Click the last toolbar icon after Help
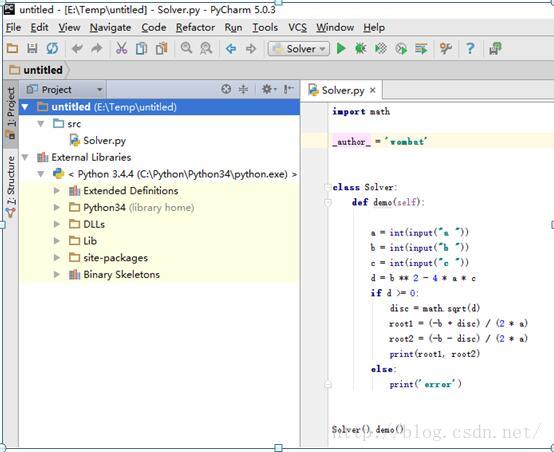This screenshot has width=554, height=452. (495, 48)
